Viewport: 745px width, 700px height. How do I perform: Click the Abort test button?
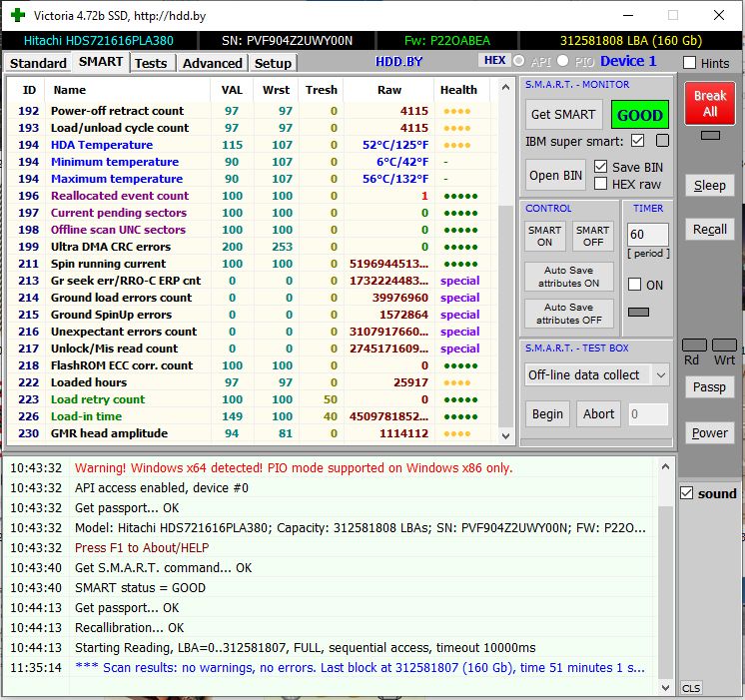[x=598, y=414]
